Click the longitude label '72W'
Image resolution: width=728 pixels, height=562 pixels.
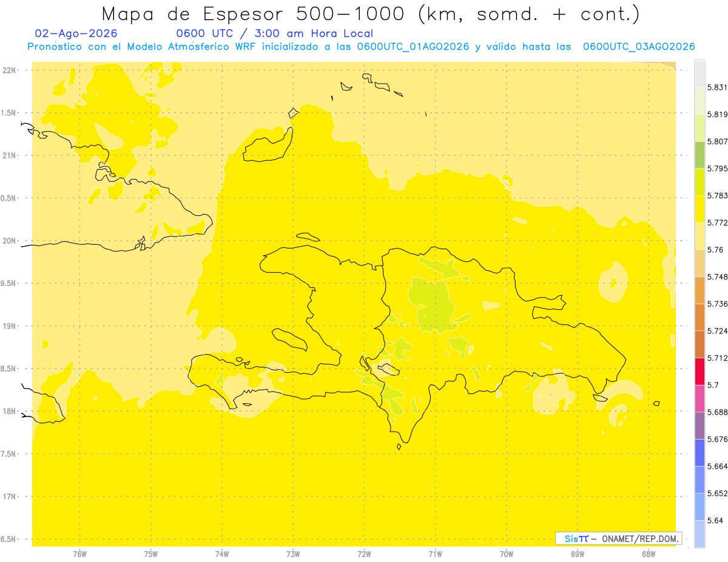coord(364,554)
